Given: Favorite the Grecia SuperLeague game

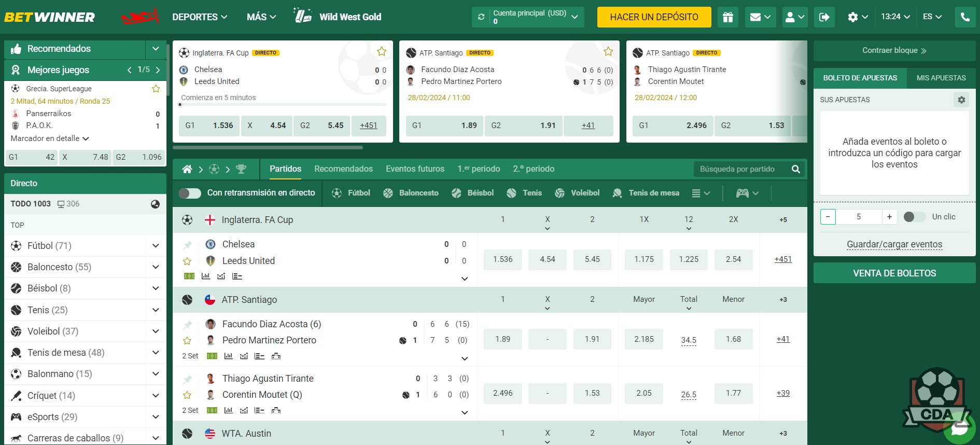Looking at the screenshot, I should pyautogui.click(x=156, y=89).
